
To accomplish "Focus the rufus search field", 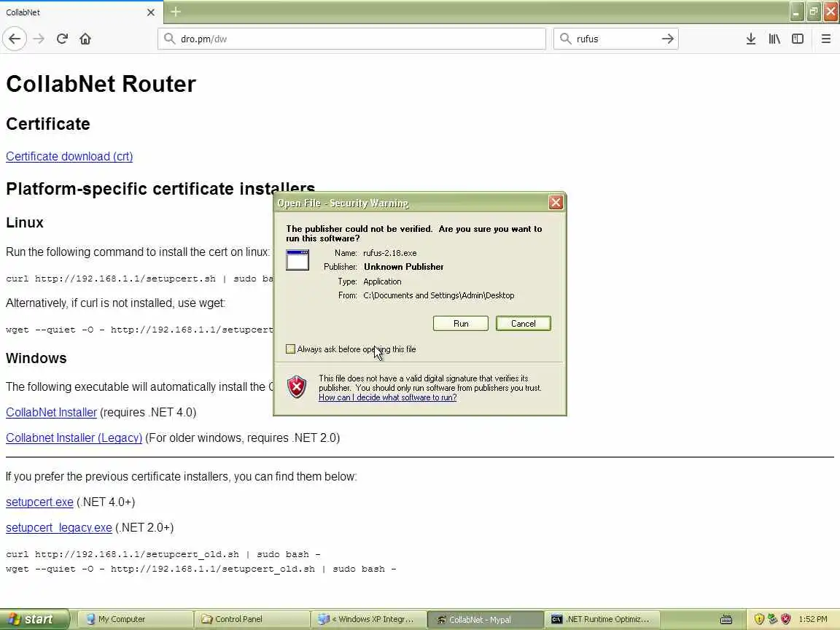I will (616, 39).
